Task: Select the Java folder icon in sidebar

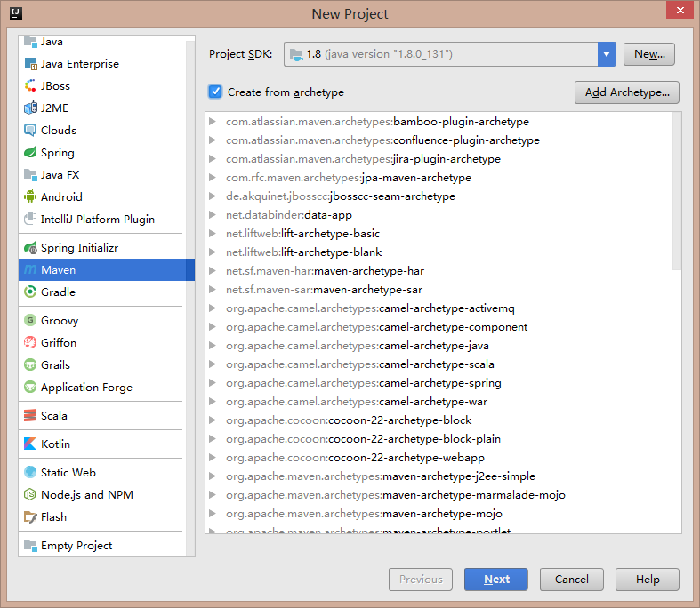Action: point(30,41)
